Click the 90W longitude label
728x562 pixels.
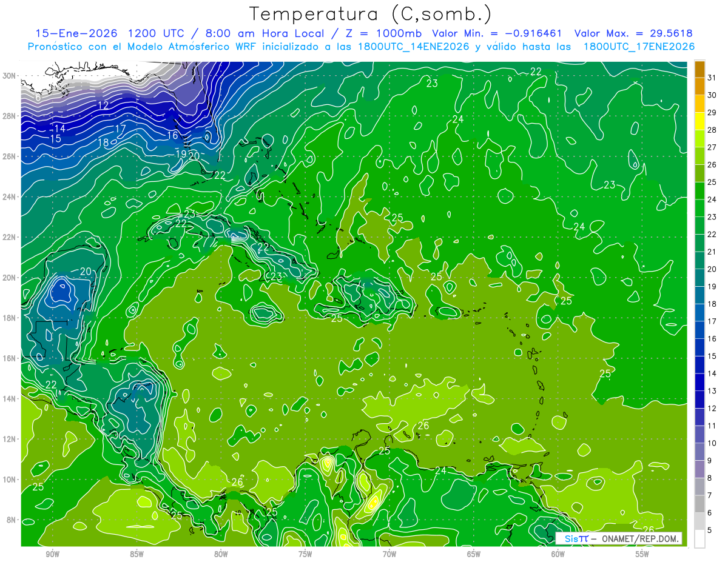pyautogui.click(x=53, y=554)
